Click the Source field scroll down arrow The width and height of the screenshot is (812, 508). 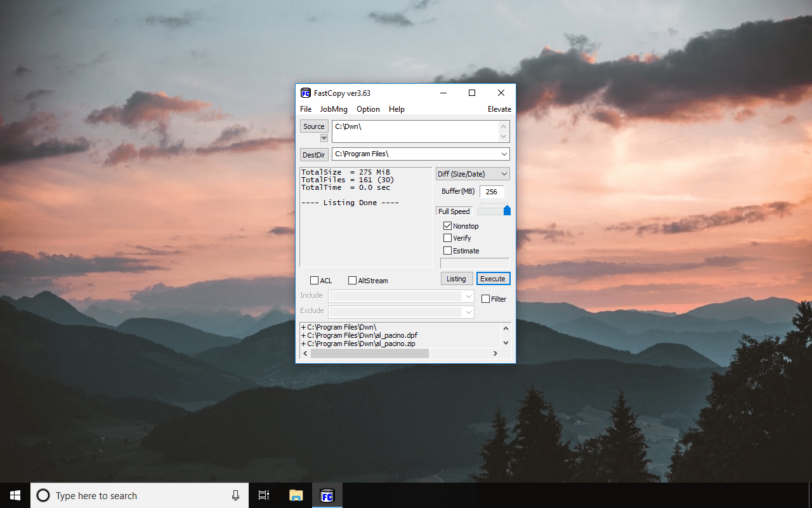coord(504,137)
